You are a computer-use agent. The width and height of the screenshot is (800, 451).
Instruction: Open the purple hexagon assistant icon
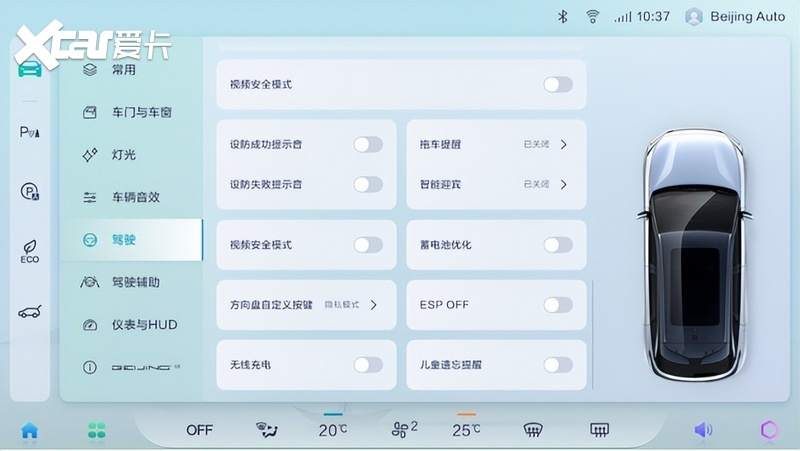769,430
